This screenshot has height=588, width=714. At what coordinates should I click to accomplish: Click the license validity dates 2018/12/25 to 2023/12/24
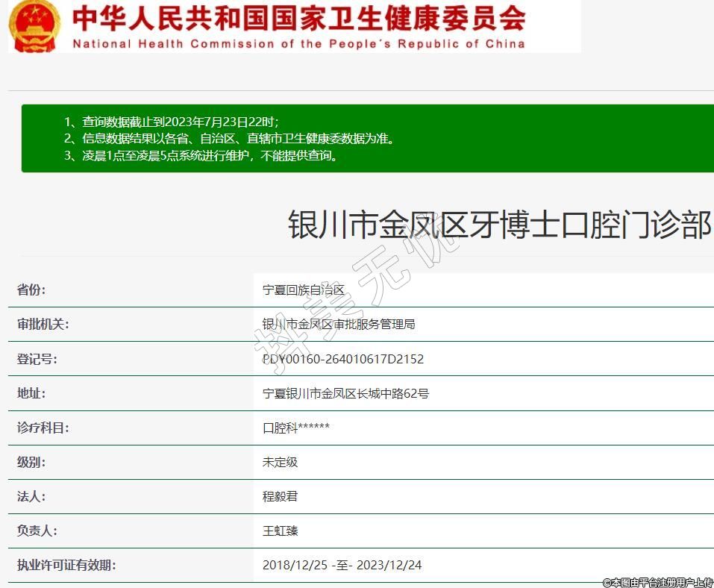click(x=342, y=565)
